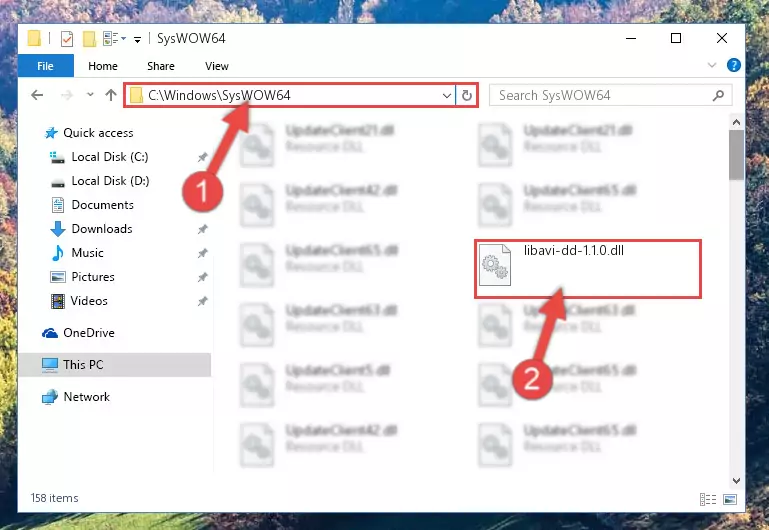Open the address bar history dropdown
This screenshot has height=530, width=769.
446,96
